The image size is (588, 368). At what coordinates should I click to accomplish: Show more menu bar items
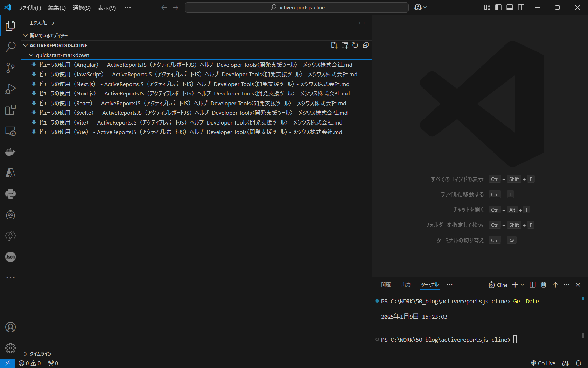[x=128, y=7]
